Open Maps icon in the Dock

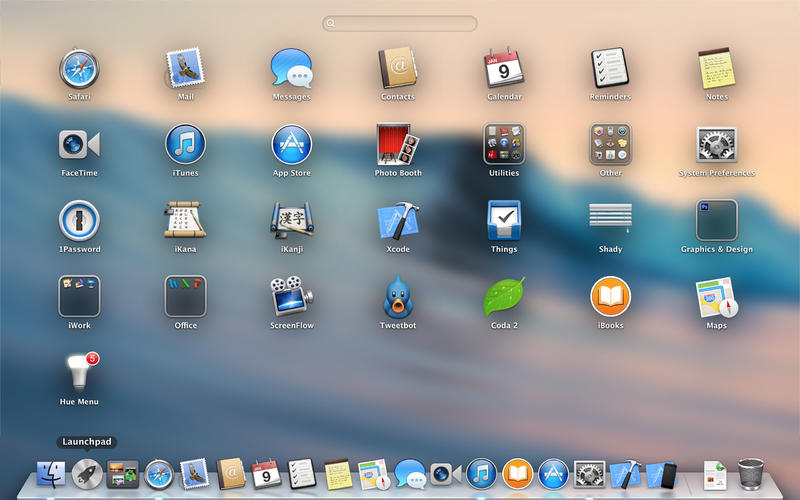pos(374,474)
